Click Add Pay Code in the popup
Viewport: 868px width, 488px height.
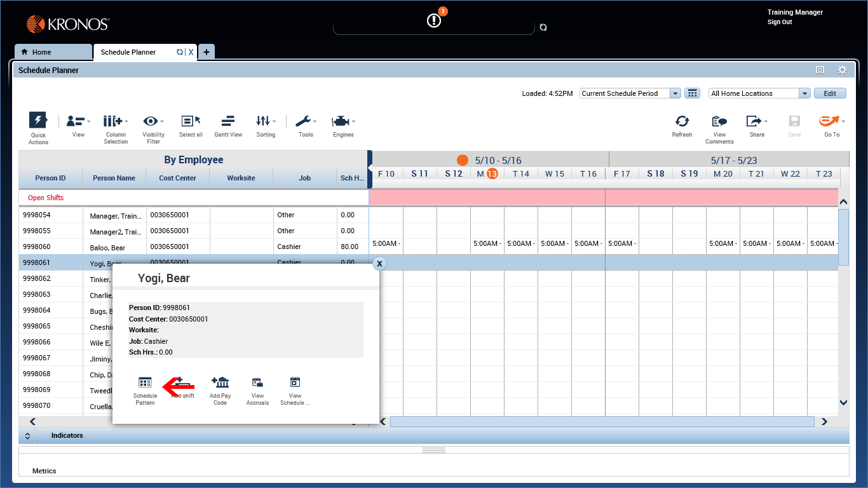point(220,389)
